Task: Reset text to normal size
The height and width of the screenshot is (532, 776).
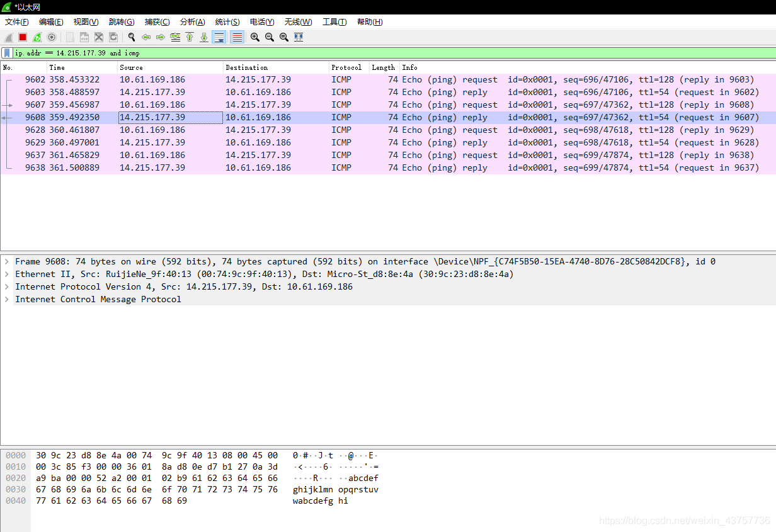Action: pos(284,37)
